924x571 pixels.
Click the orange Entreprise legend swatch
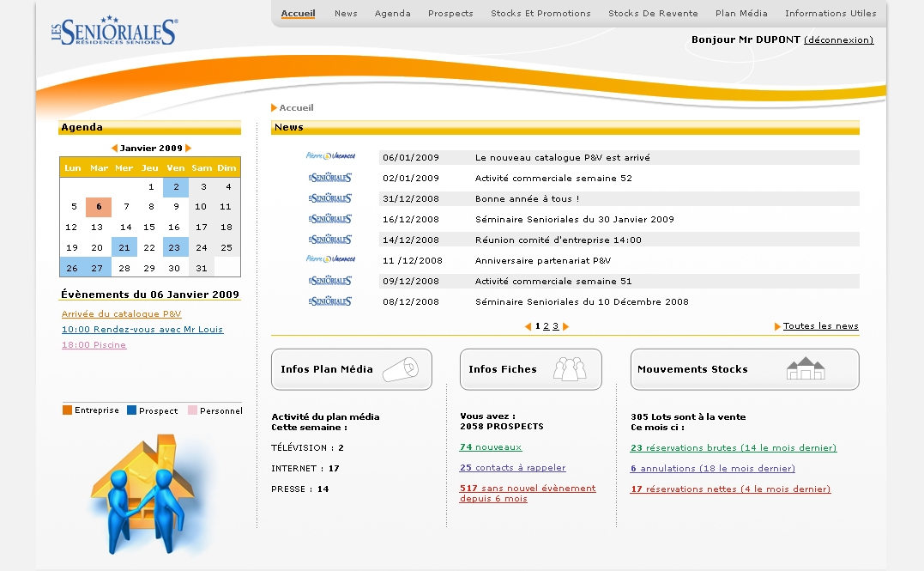click(x=67, y=410)
